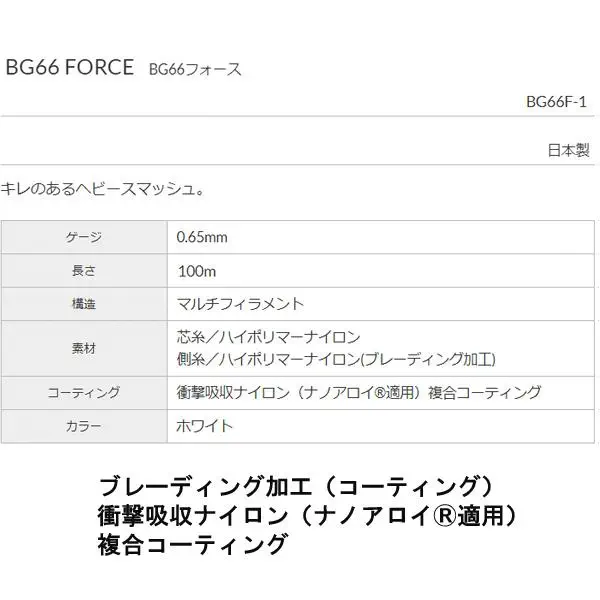Click the BG66フォース katakana subtitle
Viewport: 600px width, 600px height.
(195, 70)
